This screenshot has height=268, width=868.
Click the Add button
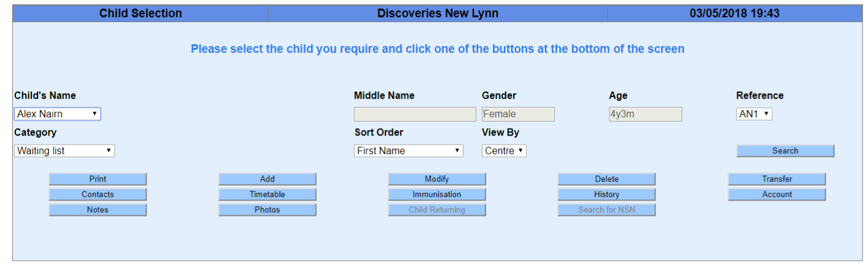(x=267, y=179)
